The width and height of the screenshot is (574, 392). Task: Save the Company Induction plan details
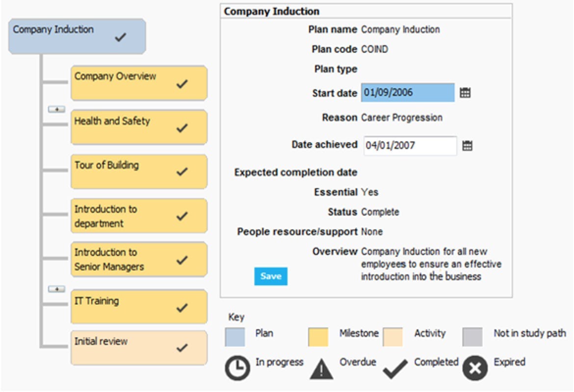pyautogui.click(x=270, y=276)
